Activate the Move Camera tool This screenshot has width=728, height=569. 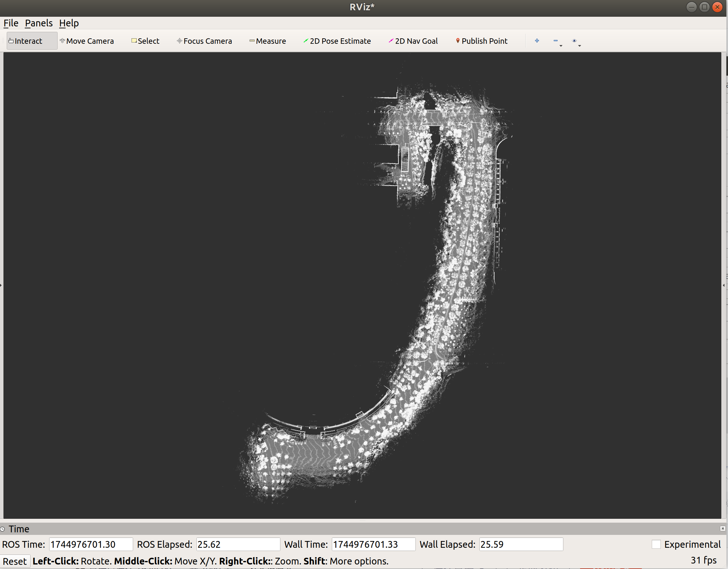tap(87, 41)
